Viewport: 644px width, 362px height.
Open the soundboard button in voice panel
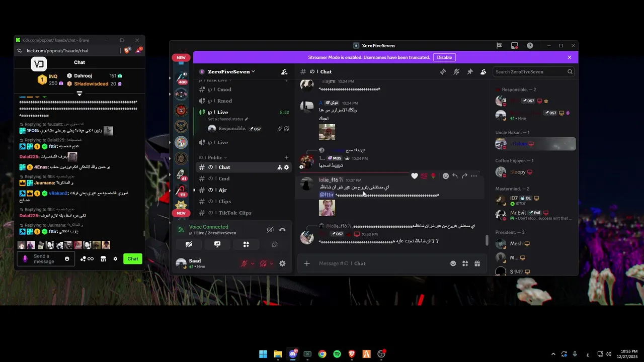(275, 244)
